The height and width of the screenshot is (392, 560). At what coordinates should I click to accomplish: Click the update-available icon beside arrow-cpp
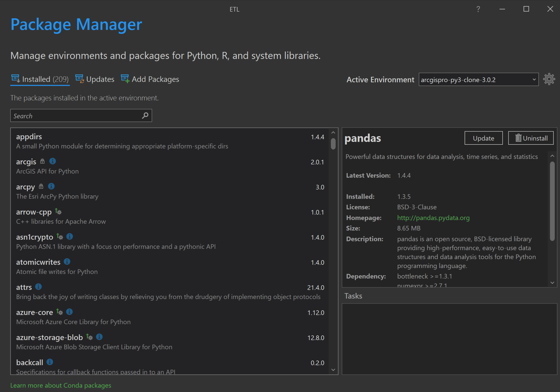point(58,211)
